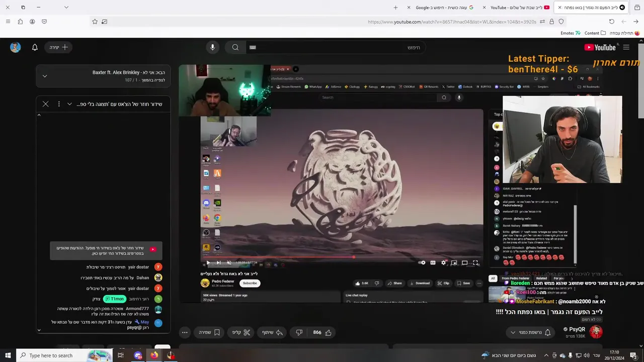Viewport: 644px width, 362px height.
Task: Toggle autoplay switch in inner player
Action: [422, 262]
